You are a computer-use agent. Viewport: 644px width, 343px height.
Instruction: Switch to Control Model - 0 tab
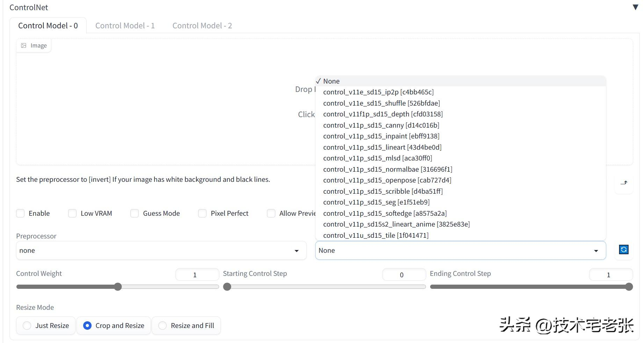click(x=48, y=26)
